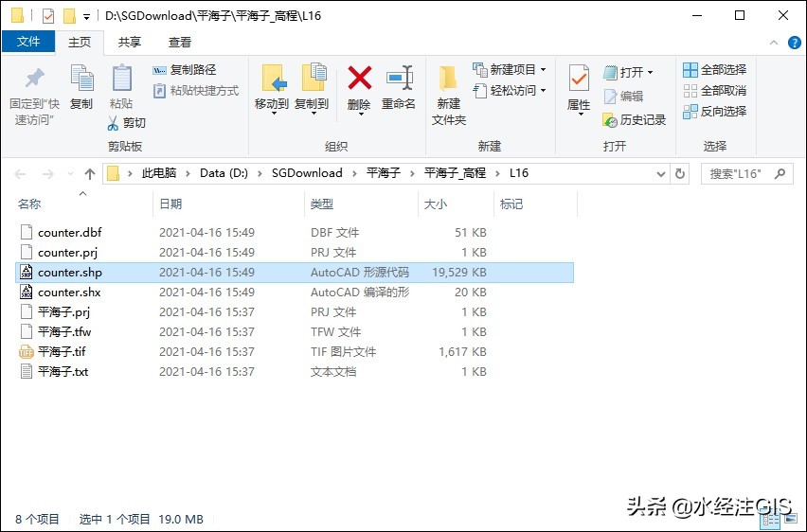Select the counter.dbf file
Image resolution: width=807 pixels, height=532 pixels.
tap(295, 233)
